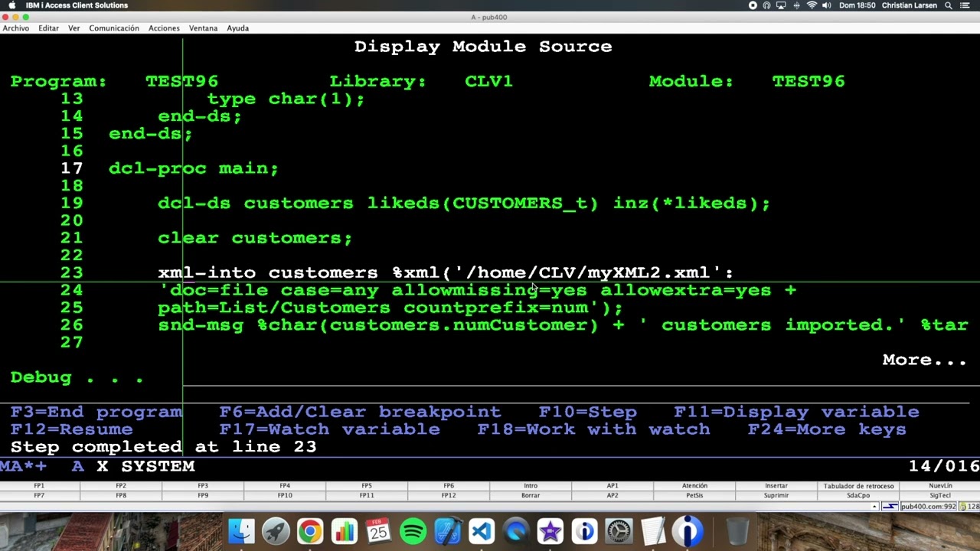Click the AirPlay display icon
The width and height of the screenshot is (980, 551).
[782, 5]
